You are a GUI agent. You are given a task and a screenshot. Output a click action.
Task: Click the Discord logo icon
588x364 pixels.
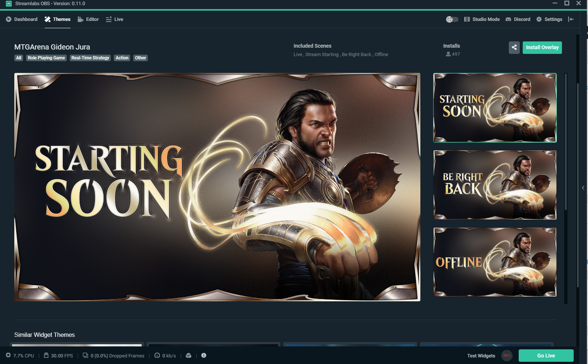(508, 19)
